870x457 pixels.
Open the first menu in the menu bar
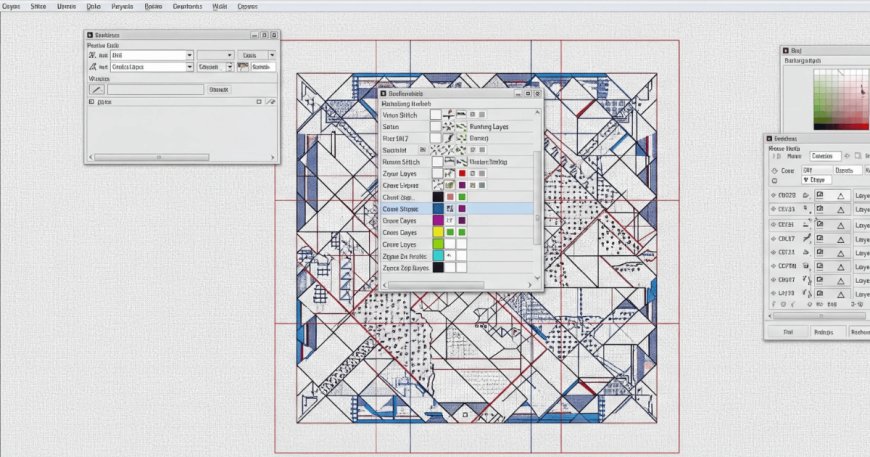coord(11,5)
